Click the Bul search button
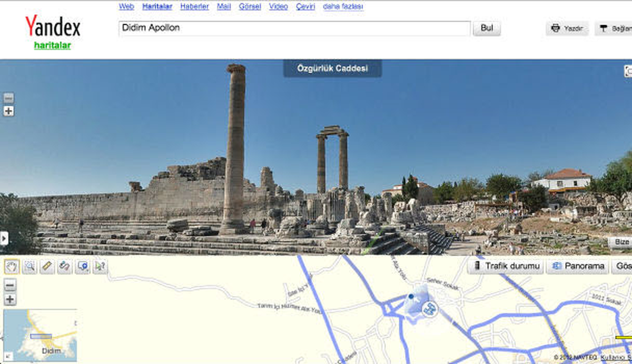Image resolution: width=632 pixels, height=364 pixels. (x=487, y=28)
